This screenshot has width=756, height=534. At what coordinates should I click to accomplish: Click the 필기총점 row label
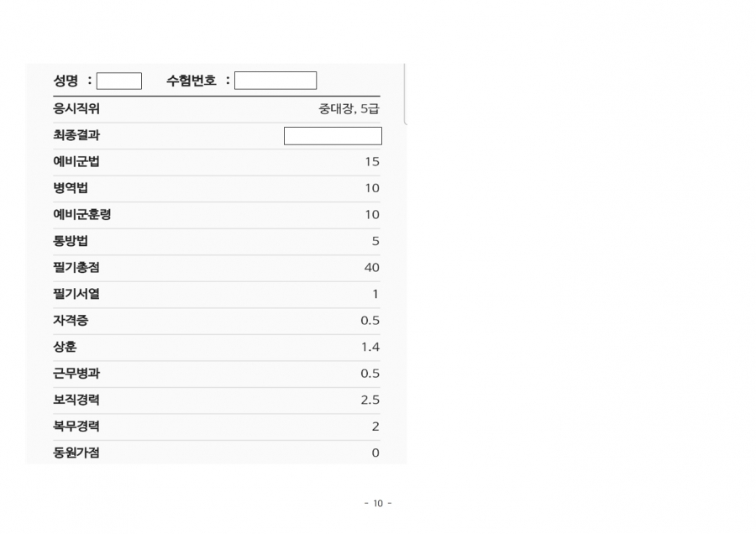[76, 268]
